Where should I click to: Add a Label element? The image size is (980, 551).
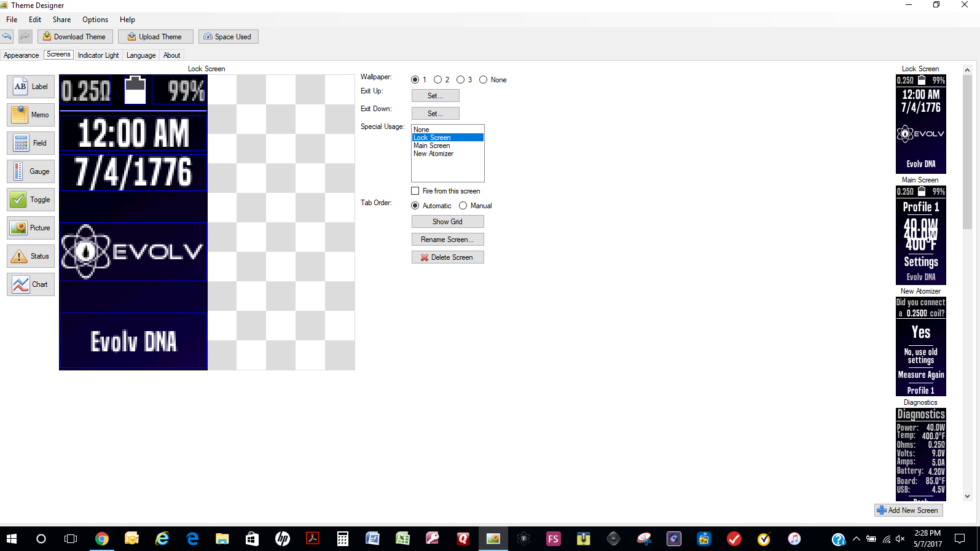[x=31, y=87]
